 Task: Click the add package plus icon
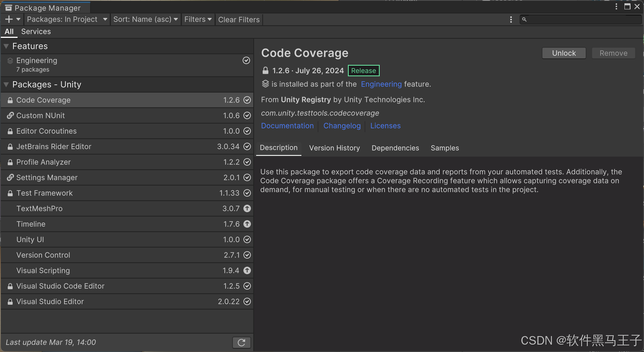pos(9,19)
